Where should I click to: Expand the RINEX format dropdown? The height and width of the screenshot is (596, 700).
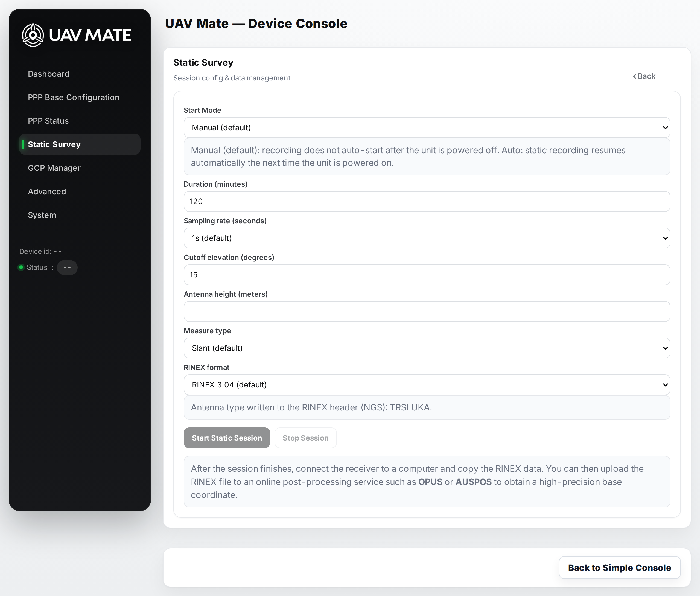coord(427,384)
